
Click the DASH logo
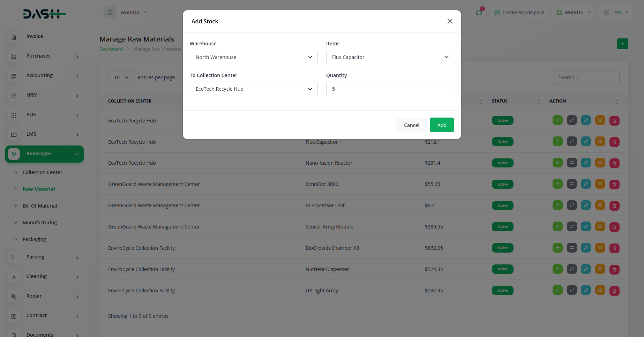44,14
